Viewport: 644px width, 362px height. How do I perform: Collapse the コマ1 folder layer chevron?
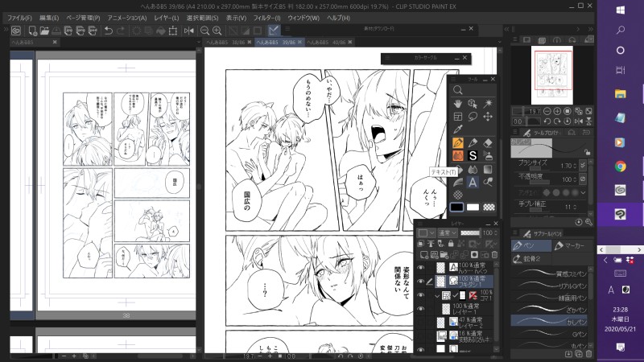pos(437,295)
